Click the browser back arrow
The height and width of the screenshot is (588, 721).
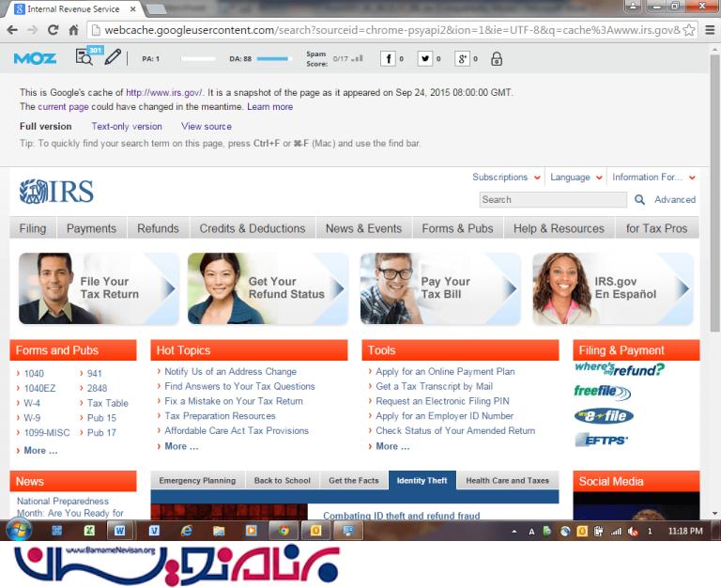pyautogui.click(x=12, y=30)
